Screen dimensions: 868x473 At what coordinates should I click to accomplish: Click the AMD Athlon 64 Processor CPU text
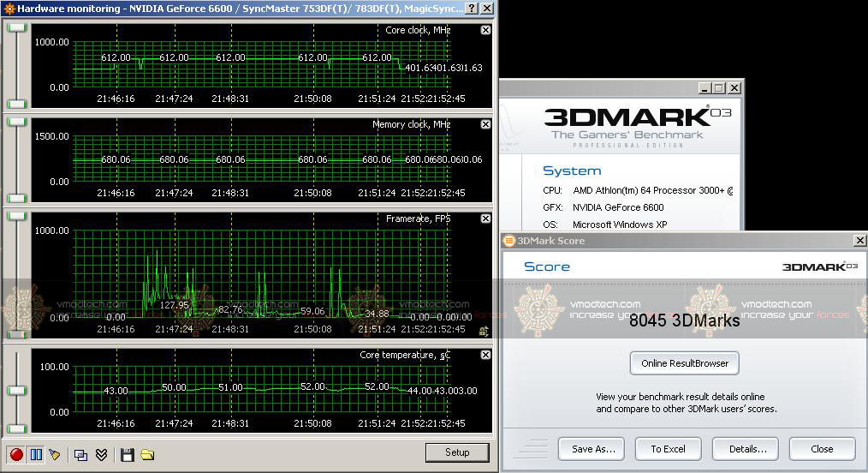coord(652,190)
